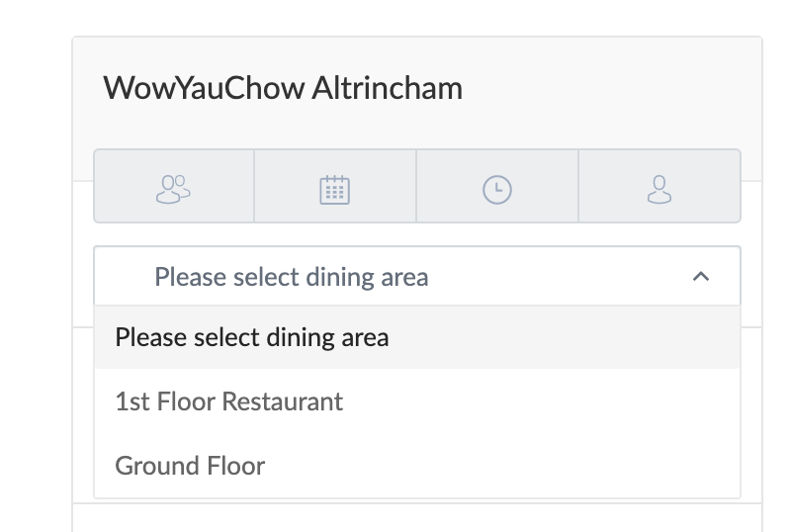The height and width of the screenshot is (532, 789).
Task: Select the round clock face icon
Action: pyautogui.click(x=497, y=189)
